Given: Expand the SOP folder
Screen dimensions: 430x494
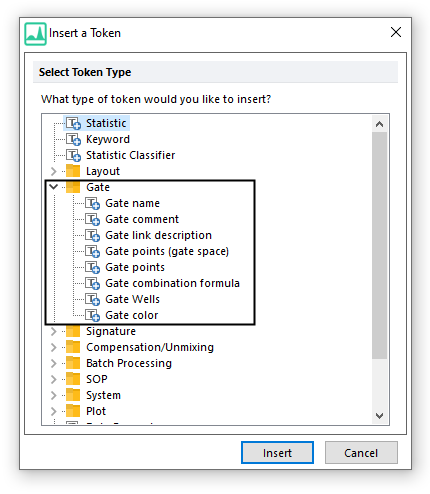Looking at the screenshot, I should pos(53,379).
